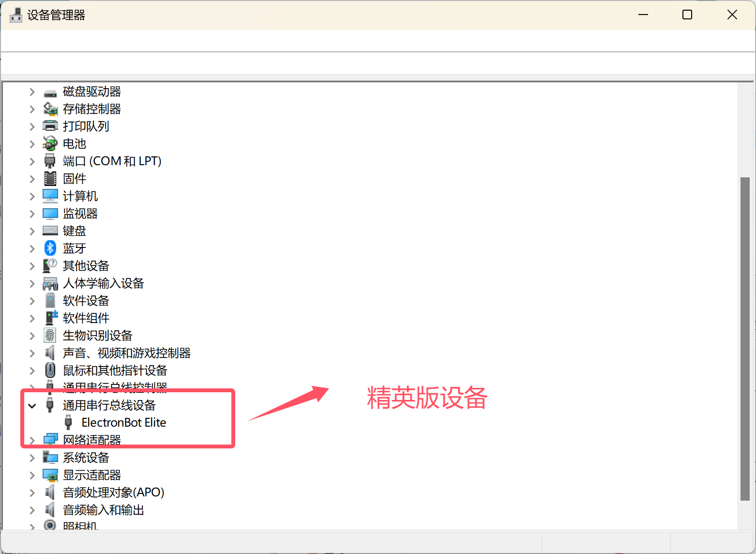756x554 pixels.
Task: Select the 蓝牙 label
Action: click(x=75, y=248)
